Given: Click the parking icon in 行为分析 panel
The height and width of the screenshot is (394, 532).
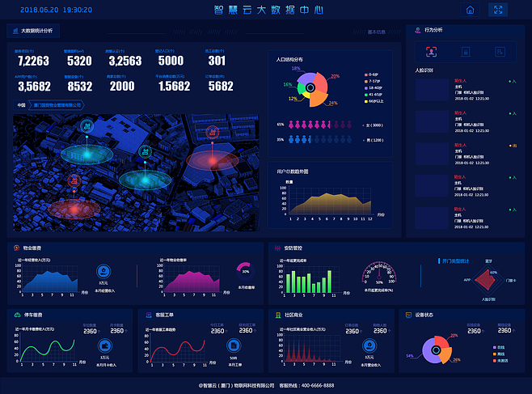Looking at the screenshot, I should click(x=500, y=52).
